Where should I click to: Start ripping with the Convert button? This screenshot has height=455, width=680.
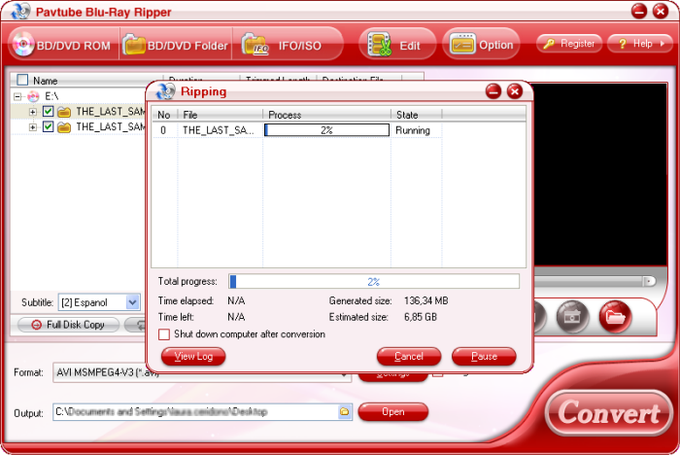coord(608,412)
